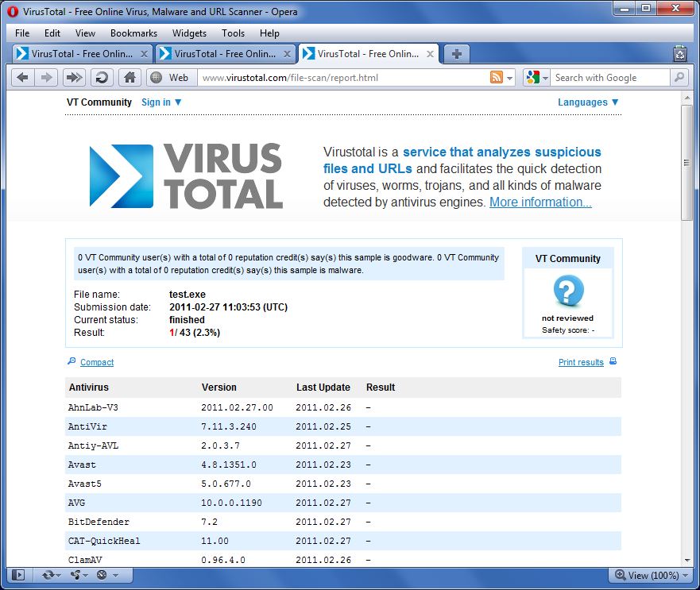Image resolution: width=700 pixels, height=590 pixels.
Task: Expand the search engine dropdown arrow
Action: pyautogui.click(x=545, y=78)
